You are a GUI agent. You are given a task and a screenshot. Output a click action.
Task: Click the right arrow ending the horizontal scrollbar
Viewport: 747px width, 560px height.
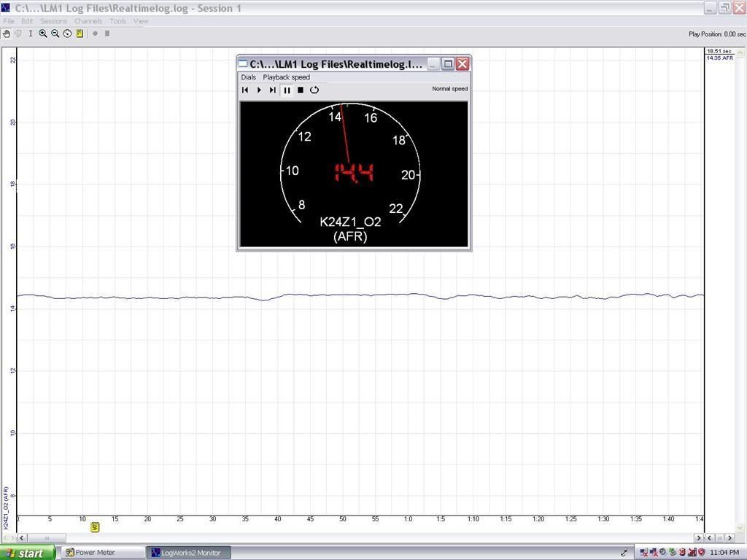point(699,538)
